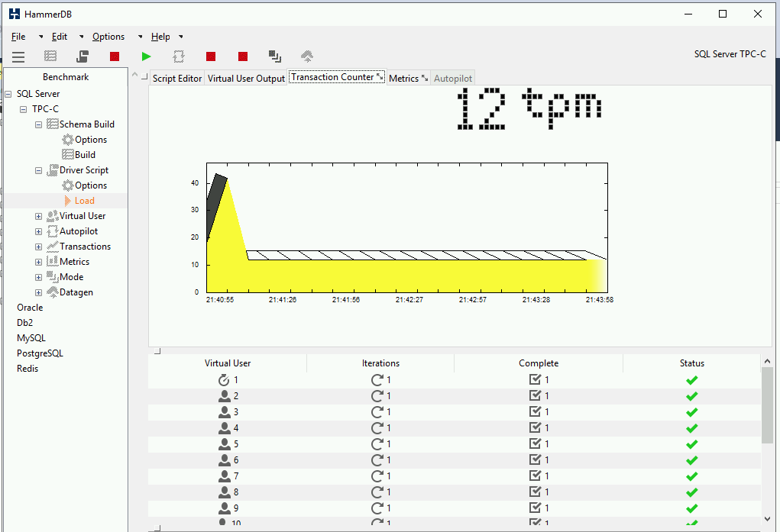Pop out Transaction Counter tab with arrow icon
The height and width of the screenshot is (532, 780).
[380, 76]
